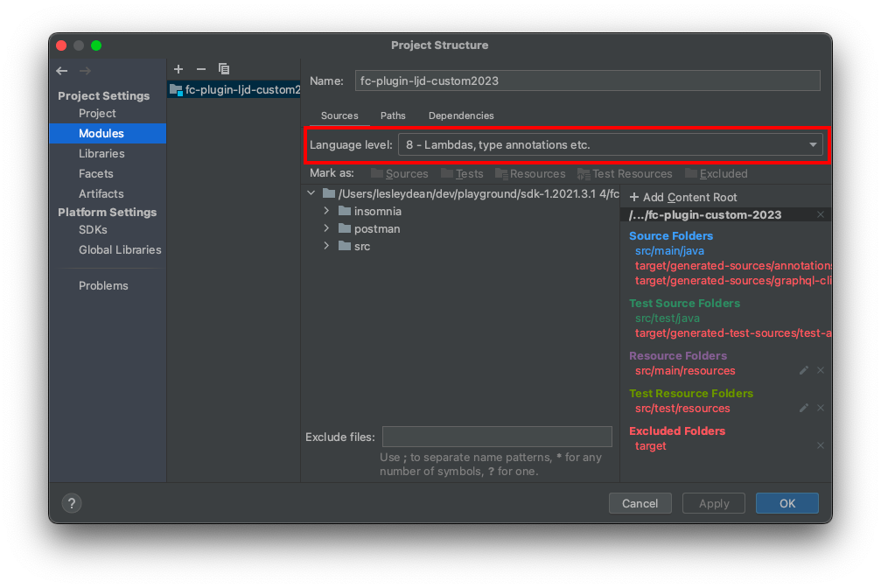
Task: Add a new module with the plus icon
Action: 178,68
